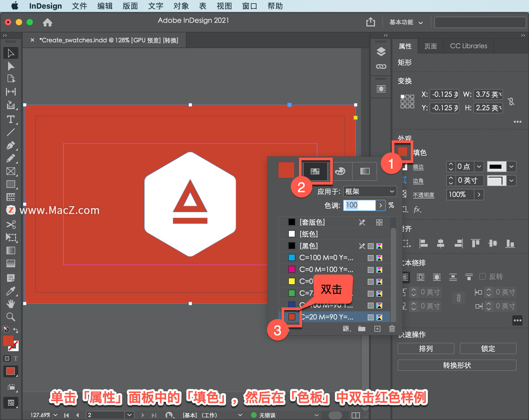This screenshot has height=420, width=529.
Task: Pick the Hand tool
Action: (10, 304)
